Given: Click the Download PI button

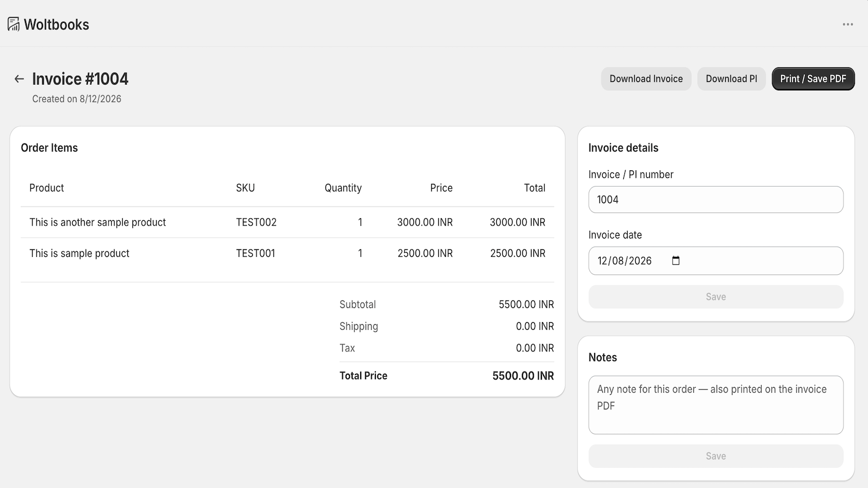Looking at the screenshot, I should pyautogui.click(x=731, y=79).
